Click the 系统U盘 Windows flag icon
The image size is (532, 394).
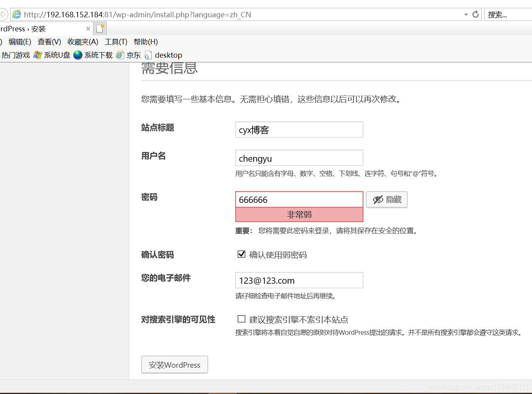(x=38, y=55)
